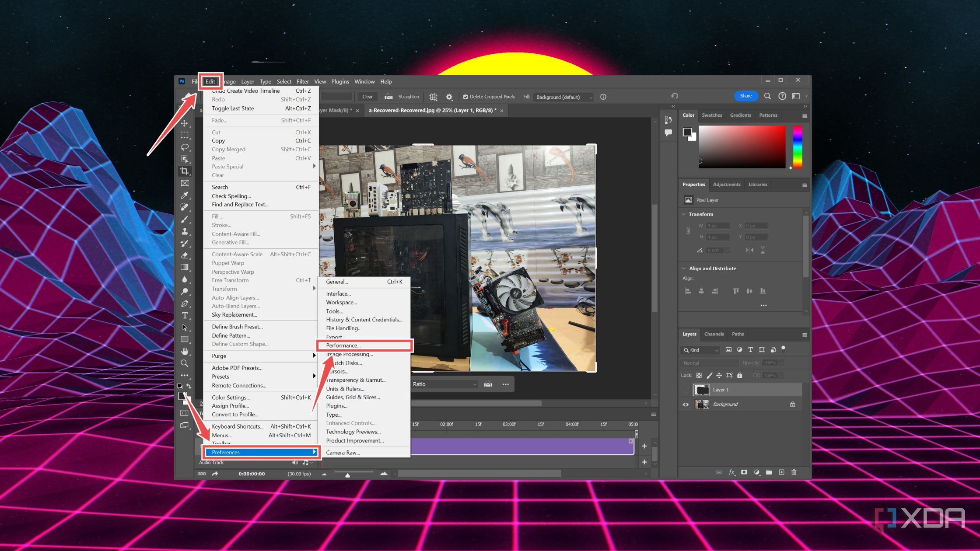The width and height of the screenshot is (980, 551).
Task: Add layer style fx icon
Action: [x=731, y=472]
